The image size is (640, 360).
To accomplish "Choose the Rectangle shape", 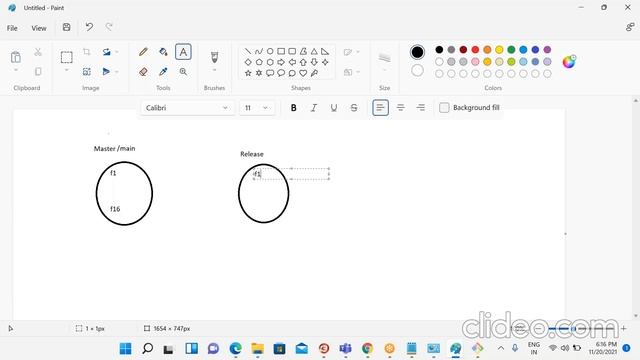I will coord(281,51).
